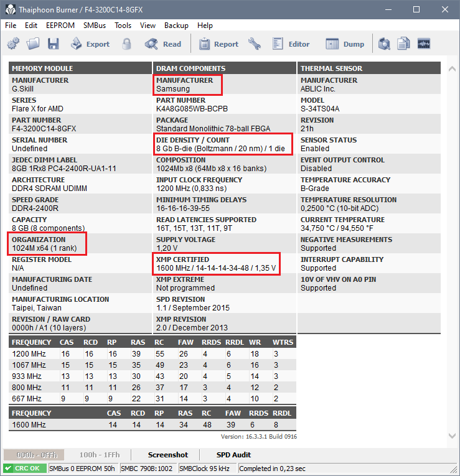The height and width of the screenshot is (476, 460).
Task: Click the thermal sensor model S-34TS04A
Action: pyautogui.click(x=320, y=109)
